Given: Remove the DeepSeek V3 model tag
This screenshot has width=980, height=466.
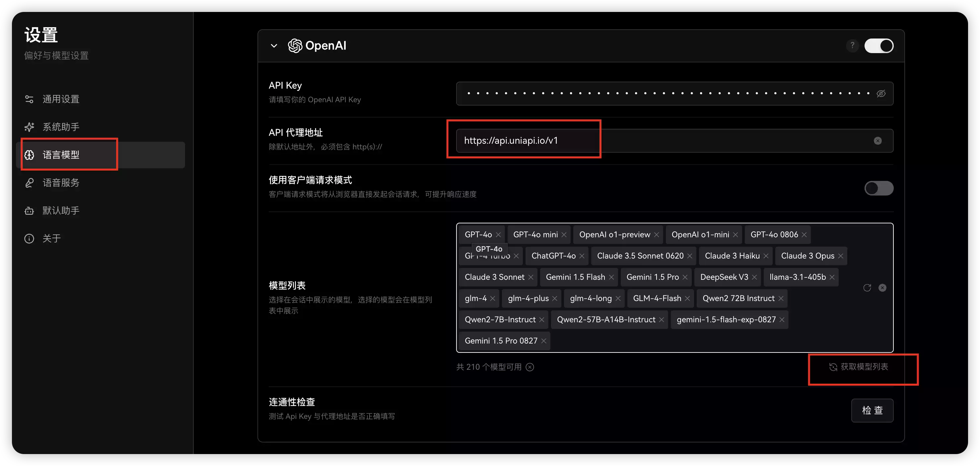Looking at the screenshot, I should (x=754, y=277).
